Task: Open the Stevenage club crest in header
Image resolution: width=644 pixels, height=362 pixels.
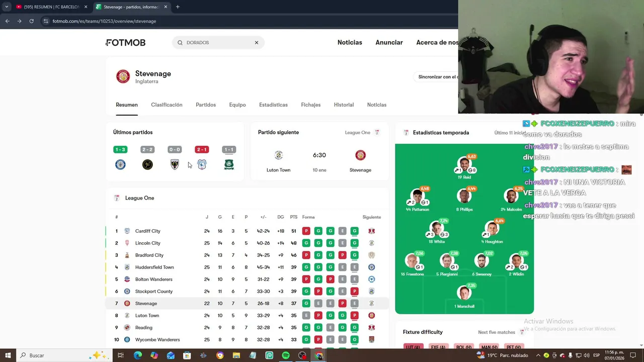Action: [x=123, y=76]
